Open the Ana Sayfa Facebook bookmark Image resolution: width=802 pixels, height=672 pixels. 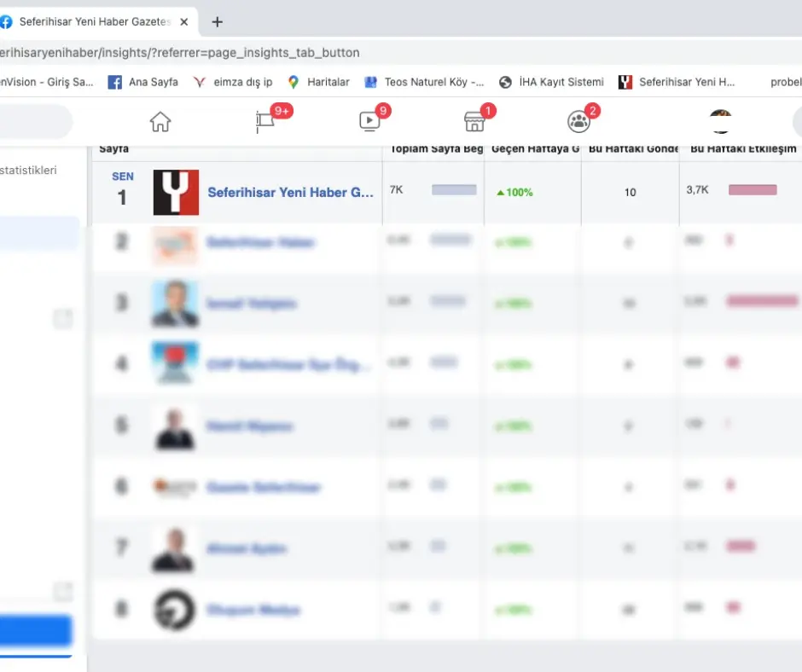click(x=143, y=82)
